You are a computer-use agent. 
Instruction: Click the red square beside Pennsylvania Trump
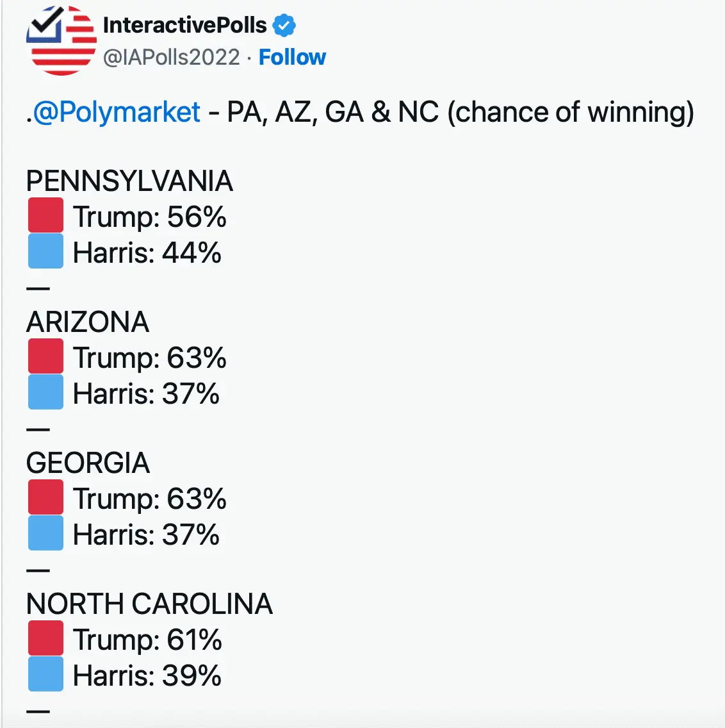(45, 215)
